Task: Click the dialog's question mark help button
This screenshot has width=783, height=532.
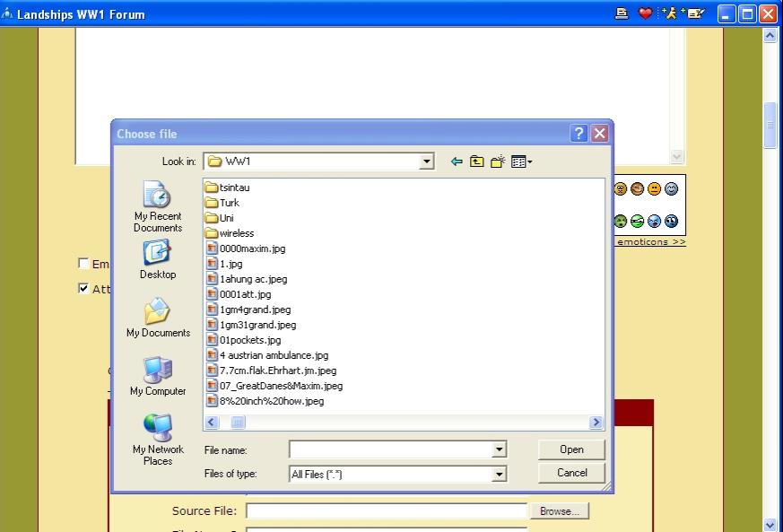Action: click(579, 134)
